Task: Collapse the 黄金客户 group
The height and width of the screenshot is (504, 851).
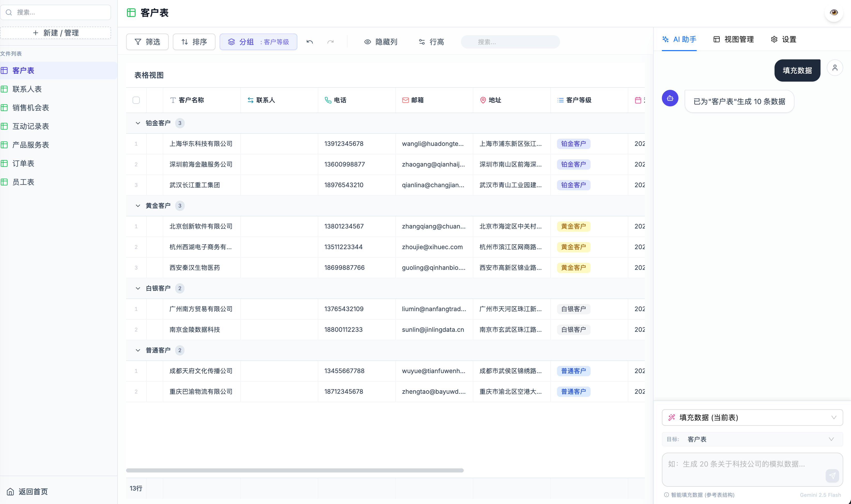Action: click(x=138, y=206)
